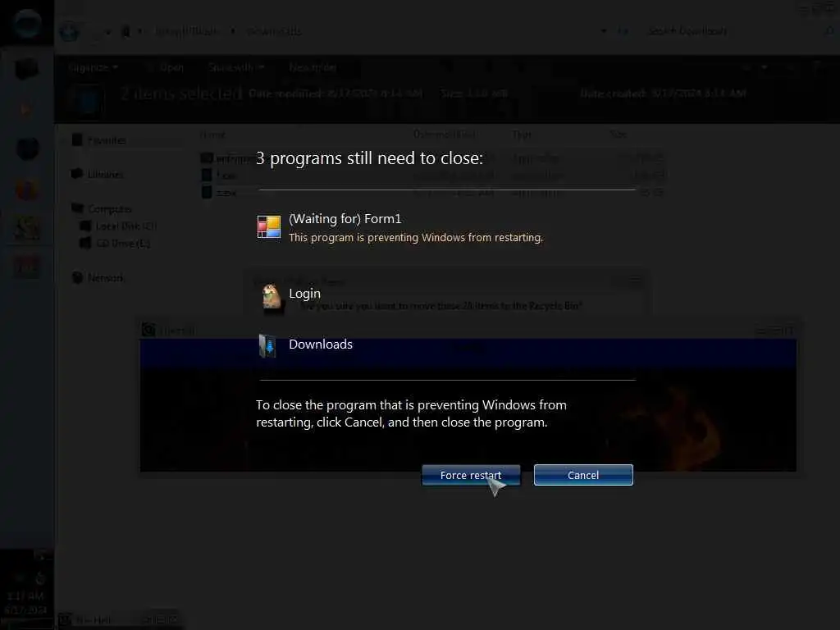Open the Organize menu in the Explorer window

(94, 67)
